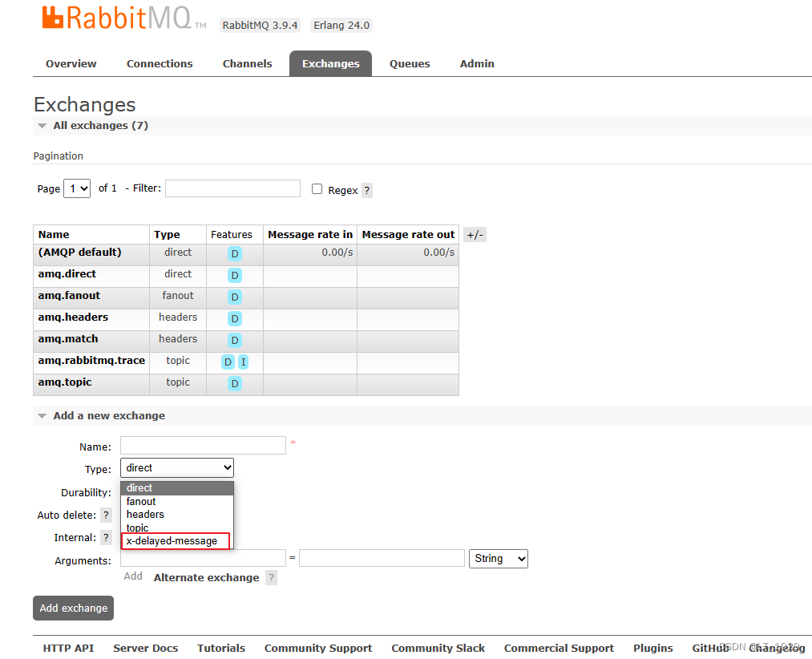Click the Alternate exchange argument link

coord(206,578)
